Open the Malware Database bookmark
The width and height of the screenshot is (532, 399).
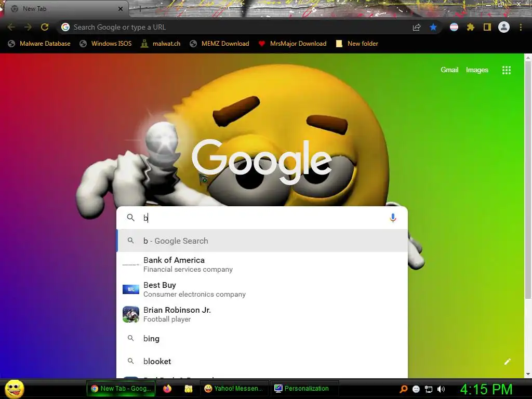point(39,44)
